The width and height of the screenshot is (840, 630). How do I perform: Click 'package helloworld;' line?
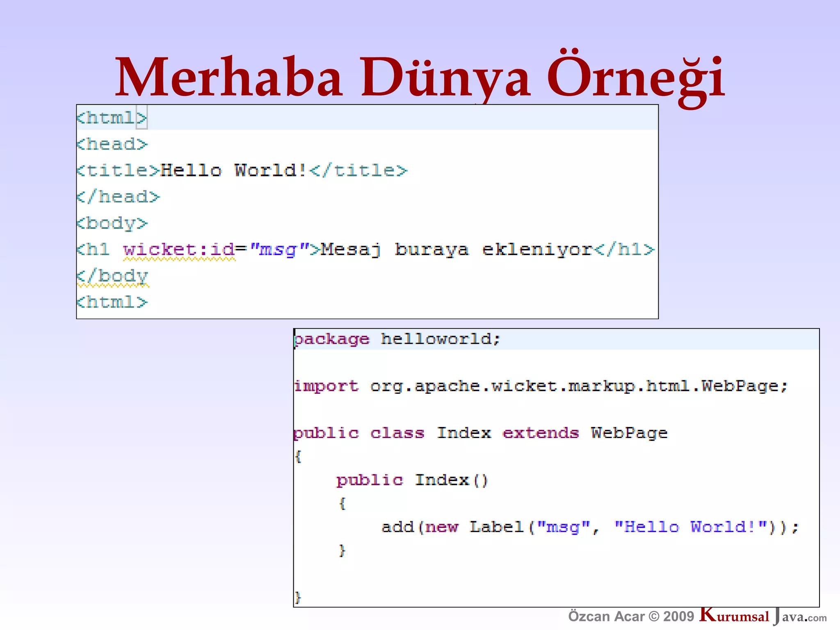[x=397, y=340]
